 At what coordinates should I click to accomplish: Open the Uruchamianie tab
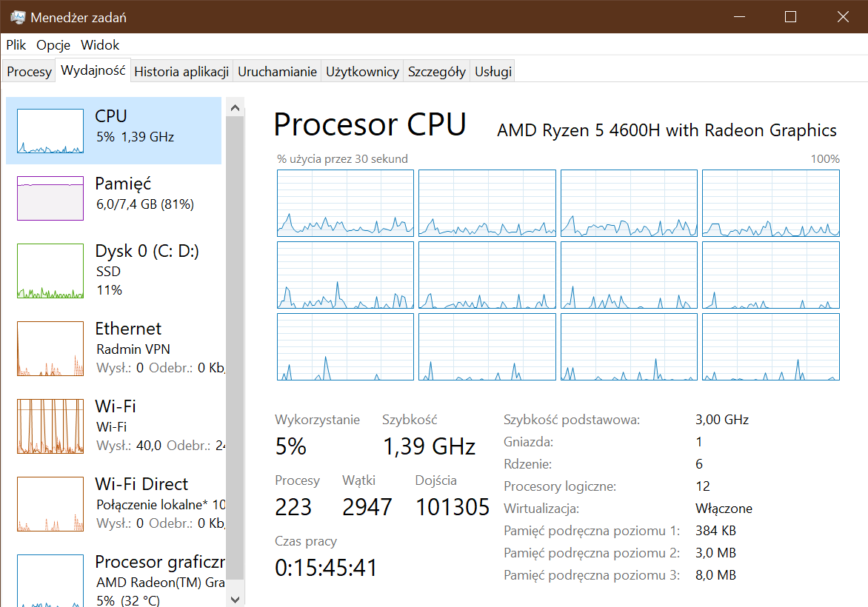pos(277,71)
